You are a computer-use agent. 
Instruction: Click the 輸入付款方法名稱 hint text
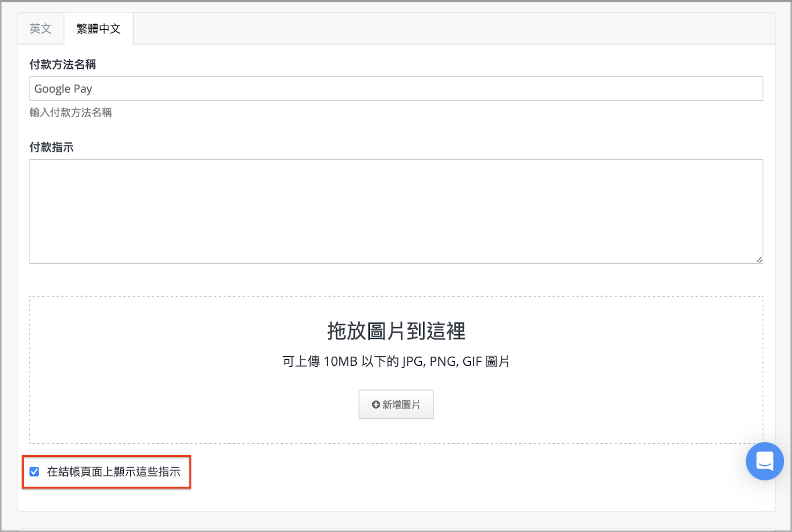point(71,112)
